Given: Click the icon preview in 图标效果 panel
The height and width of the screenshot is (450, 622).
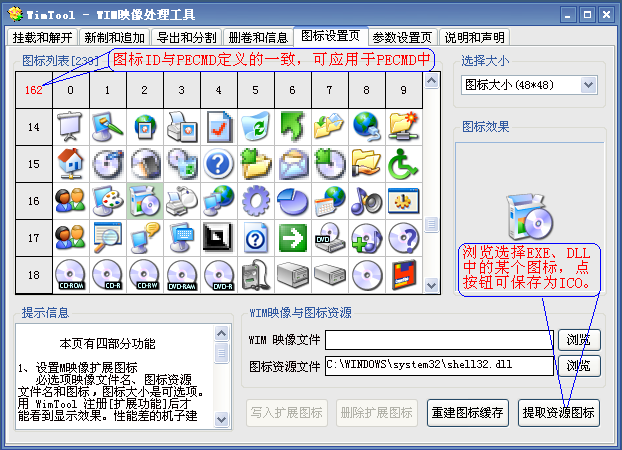Looking at the screenshot, I should (x=530, y=216).
